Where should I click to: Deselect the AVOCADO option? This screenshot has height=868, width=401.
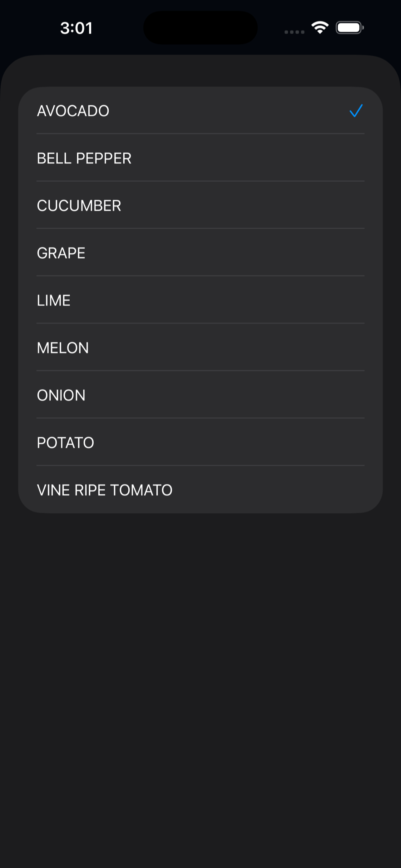pyautogui.click(x=200, y=111)
